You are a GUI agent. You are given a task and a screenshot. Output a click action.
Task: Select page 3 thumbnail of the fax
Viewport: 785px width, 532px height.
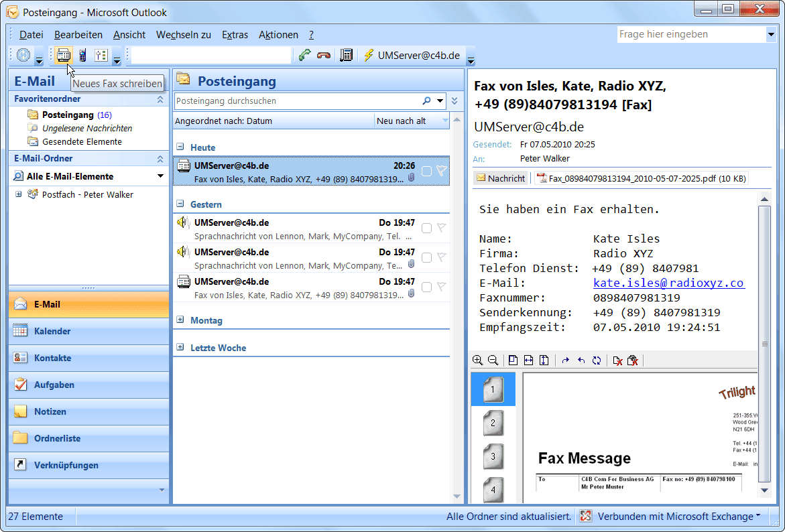click(x=493, y=456)
